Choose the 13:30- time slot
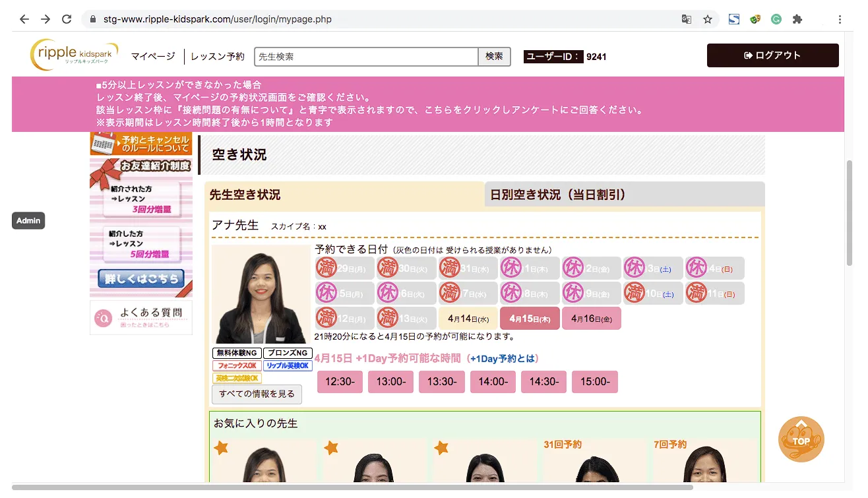Image resolution: width=868 pixels, height=498 pixels. [x=442, y=382]
